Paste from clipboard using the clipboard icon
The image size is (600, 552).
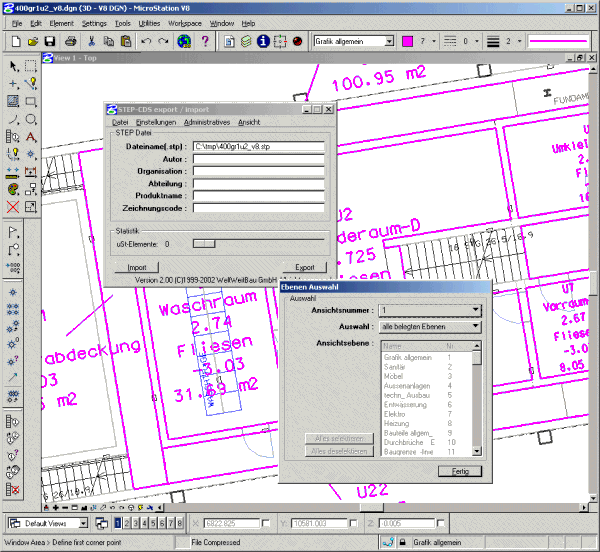click(x=126, y=41)
